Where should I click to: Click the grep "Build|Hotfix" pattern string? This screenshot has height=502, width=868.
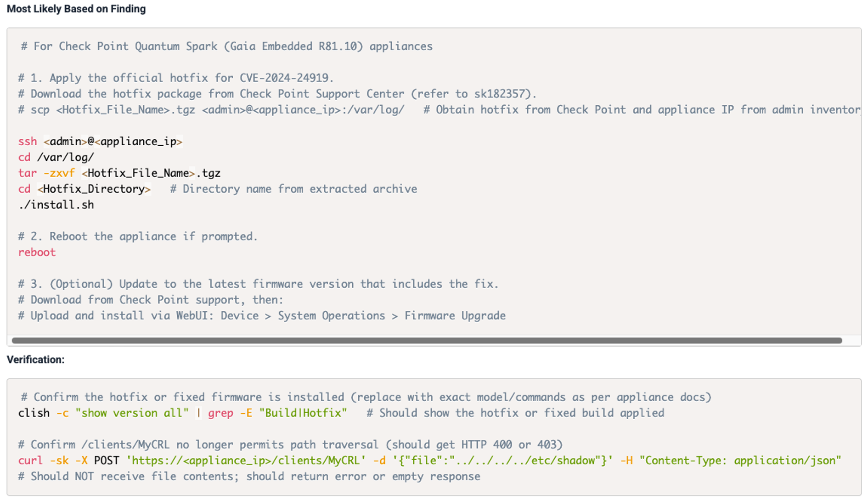tap(303, 413)
